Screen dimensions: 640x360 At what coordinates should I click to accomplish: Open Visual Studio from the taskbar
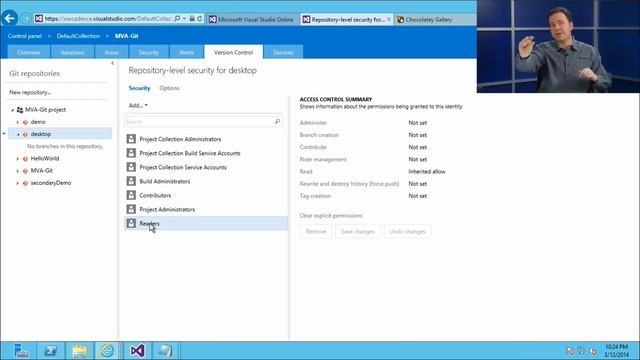pos(137,351)
